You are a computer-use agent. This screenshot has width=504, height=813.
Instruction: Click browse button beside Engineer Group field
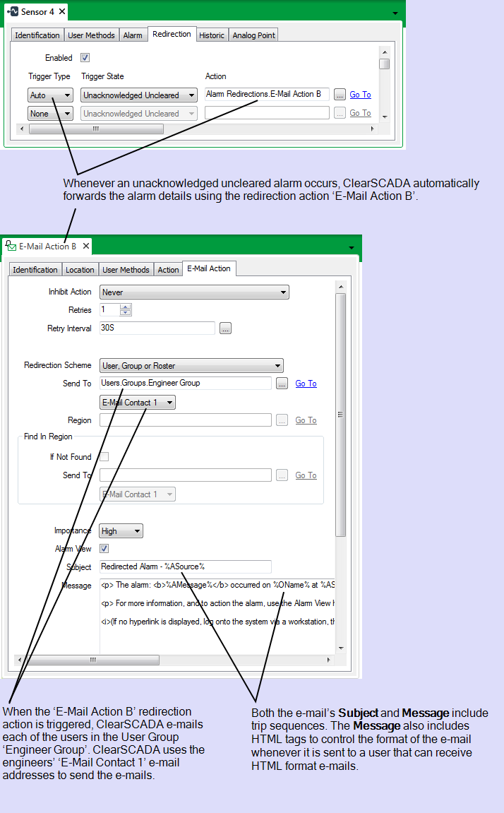(x=282, y=383)
